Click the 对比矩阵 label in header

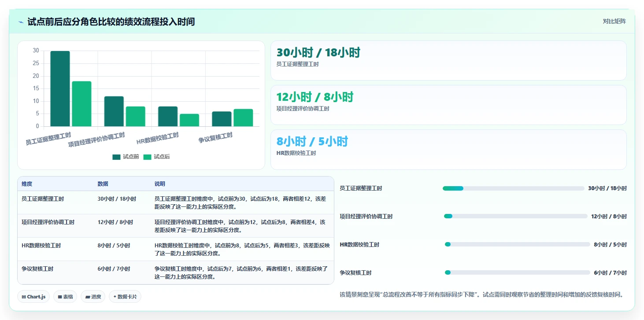click(x=614, y=21)
